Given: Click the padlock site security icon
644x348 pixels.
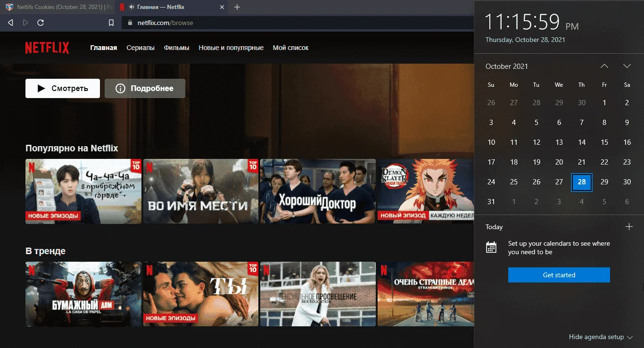Looking at the screenshot, I should tap(131, 23).
